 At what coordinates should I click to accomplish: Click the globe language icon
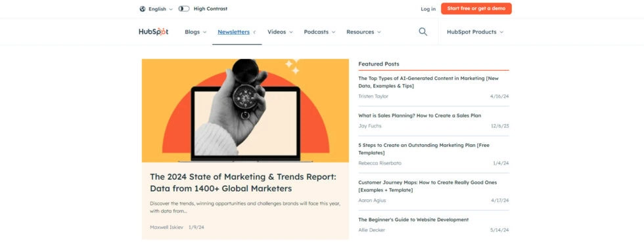point(143,9)
